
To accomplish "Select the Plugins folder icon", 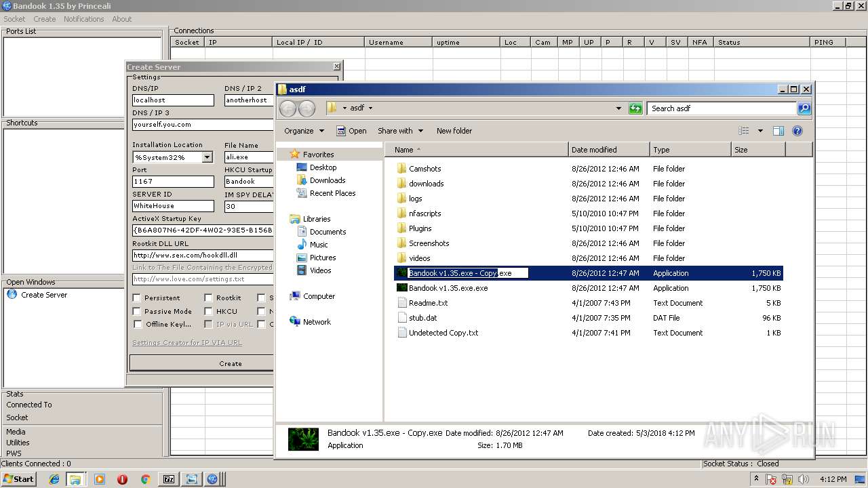I will coord(401,228).
